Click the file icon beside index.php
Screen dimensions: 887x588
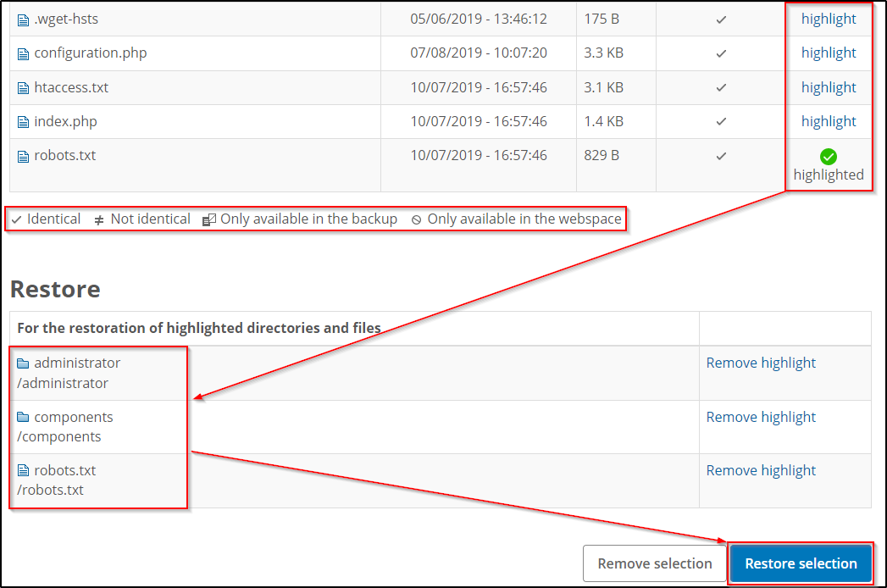pos(23,120)
